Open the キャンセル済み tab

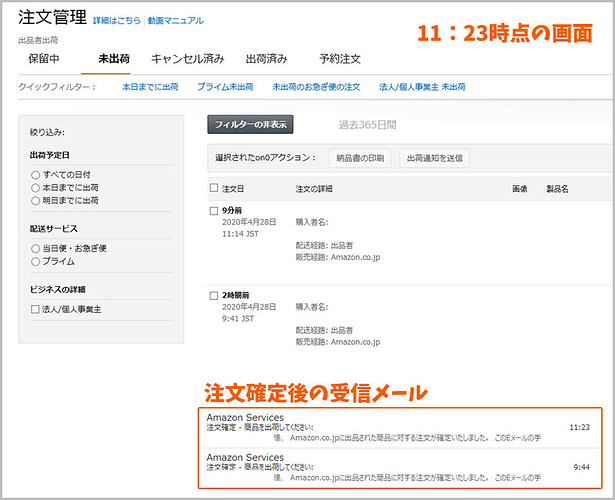(x=187, y=59)
